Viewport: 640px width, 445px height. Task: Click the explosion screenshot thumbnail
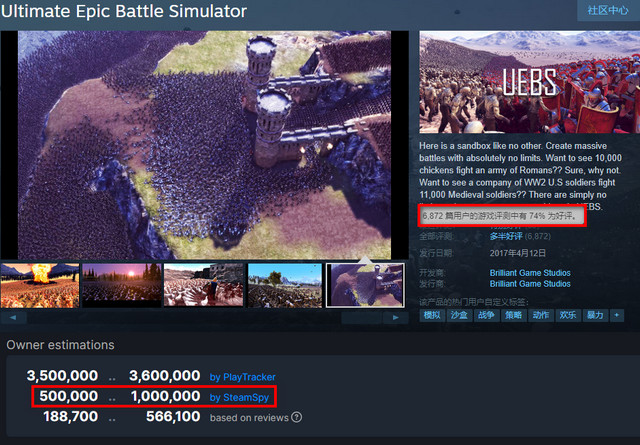pos(39,285)
